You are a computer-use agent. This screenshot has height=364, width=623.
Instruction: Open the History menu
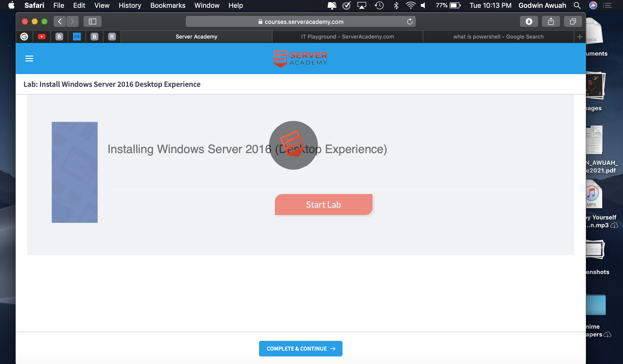click(x=130, y=5)
